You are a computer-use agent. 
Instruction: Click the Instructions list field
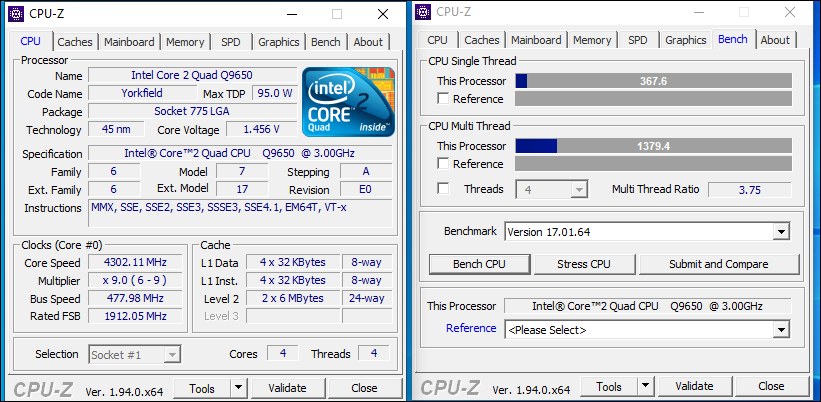[240, 213]
